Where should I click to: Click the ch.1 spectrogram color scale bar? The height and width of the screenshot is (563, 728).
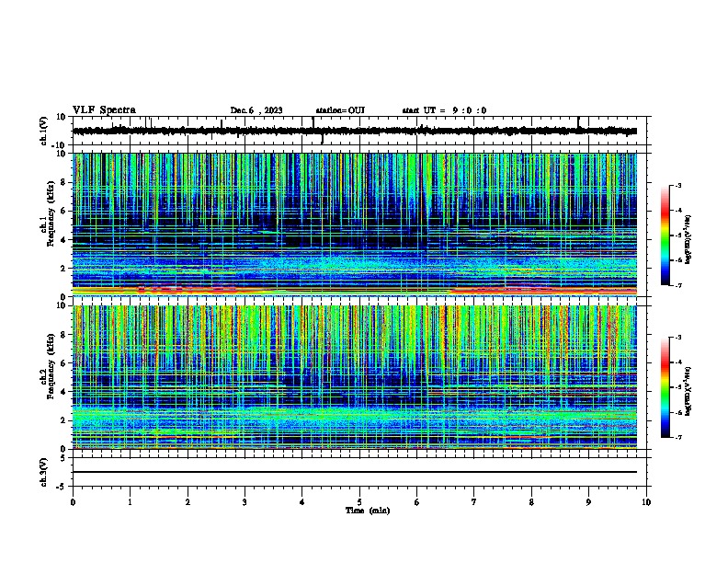pyautogui.click(x=665, y=236)
